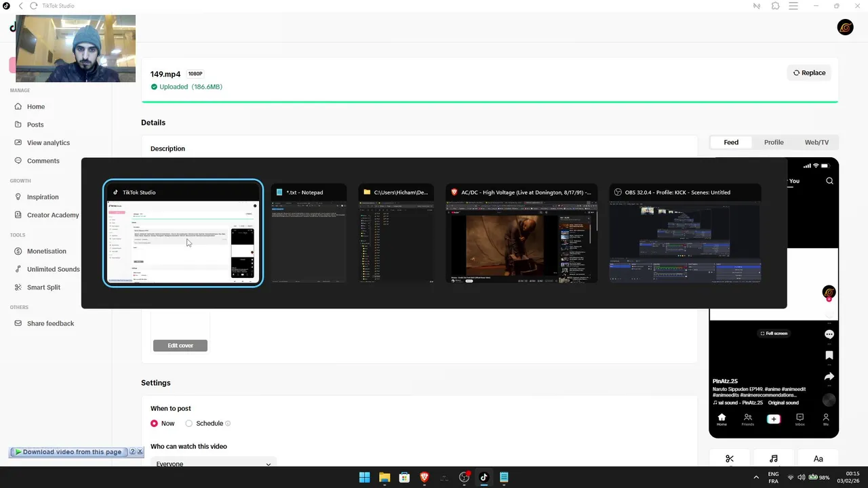Click the back arrow in the title bar
Screen dimensions: 868x488
(21, 6)
